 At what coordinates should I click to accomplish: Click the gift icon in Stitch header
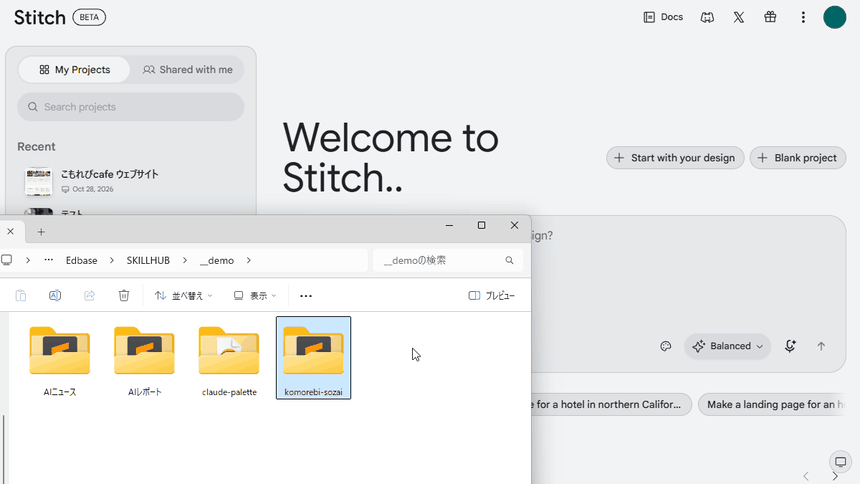tap(770, 17)
